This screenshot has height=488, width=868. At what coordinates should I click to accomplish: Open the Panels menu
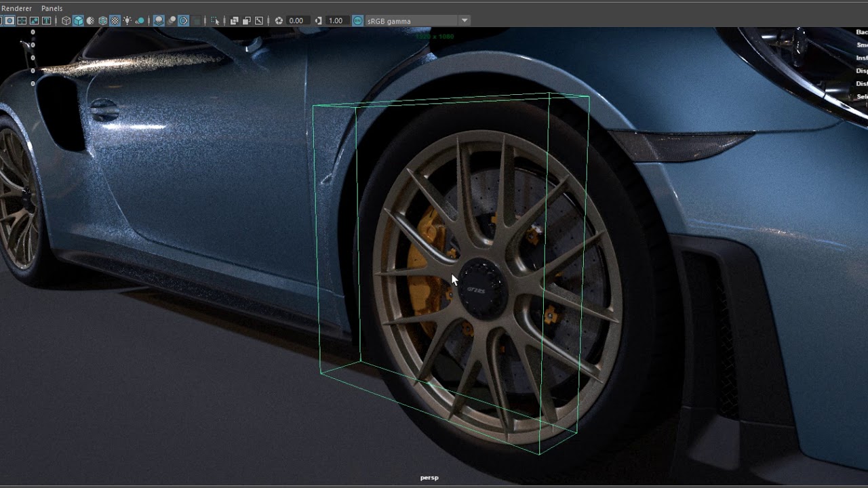52,8
